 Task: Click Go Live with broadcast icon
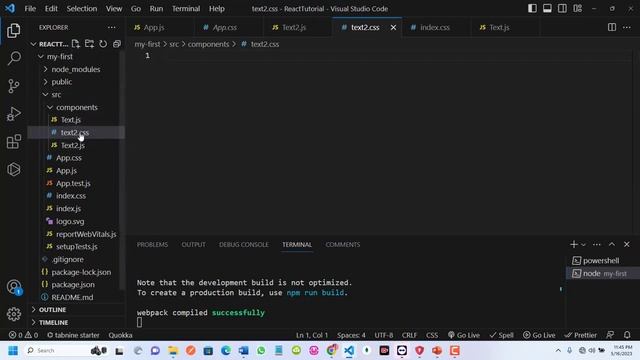tap(463, 335)
